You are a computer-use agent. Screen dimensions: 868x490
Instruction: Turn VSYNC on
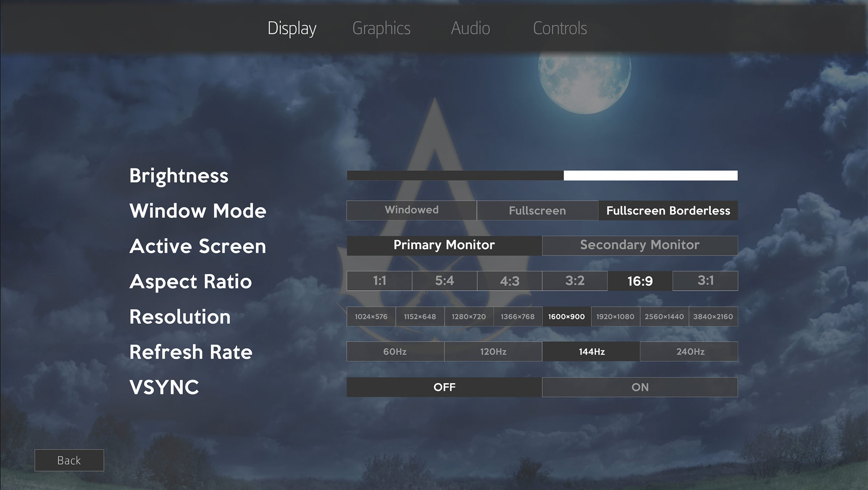tap(640, 387)
